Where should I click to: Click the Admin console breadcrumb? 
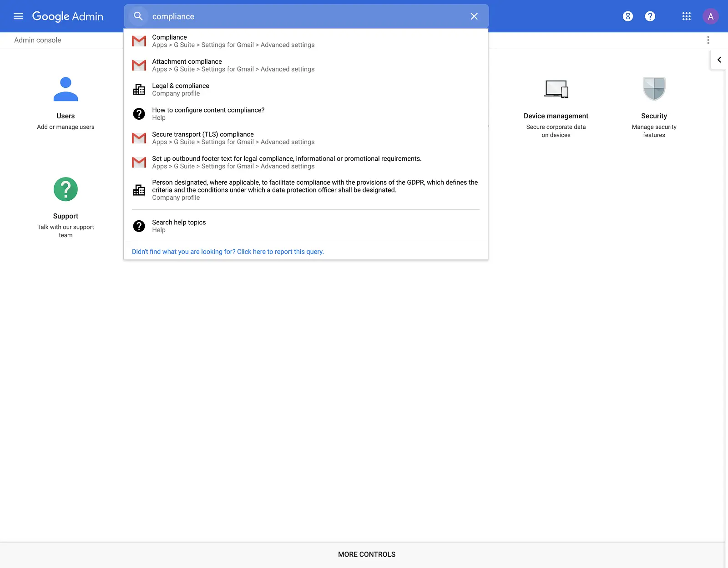(37, 40)
